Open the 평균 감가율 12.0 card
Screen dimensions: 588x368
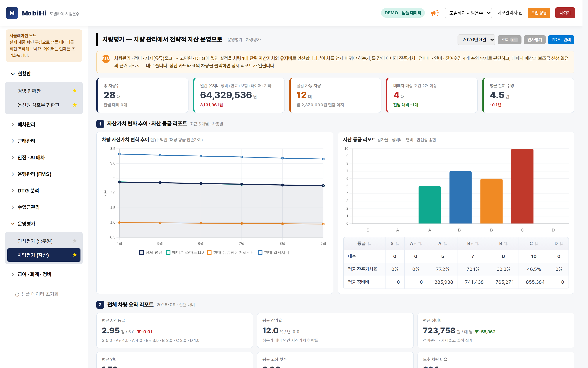pyautogui.click(x=335, y=330)
